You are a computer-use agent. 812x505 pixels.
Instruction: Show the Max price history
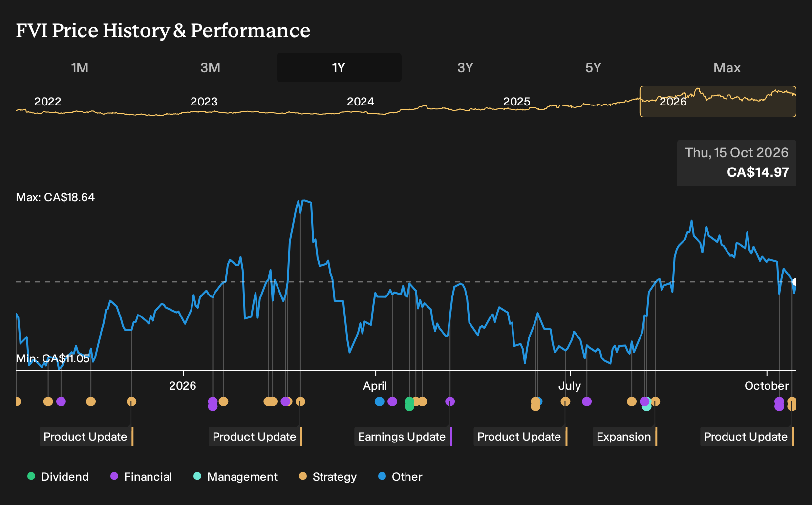[x=727, y=67]
